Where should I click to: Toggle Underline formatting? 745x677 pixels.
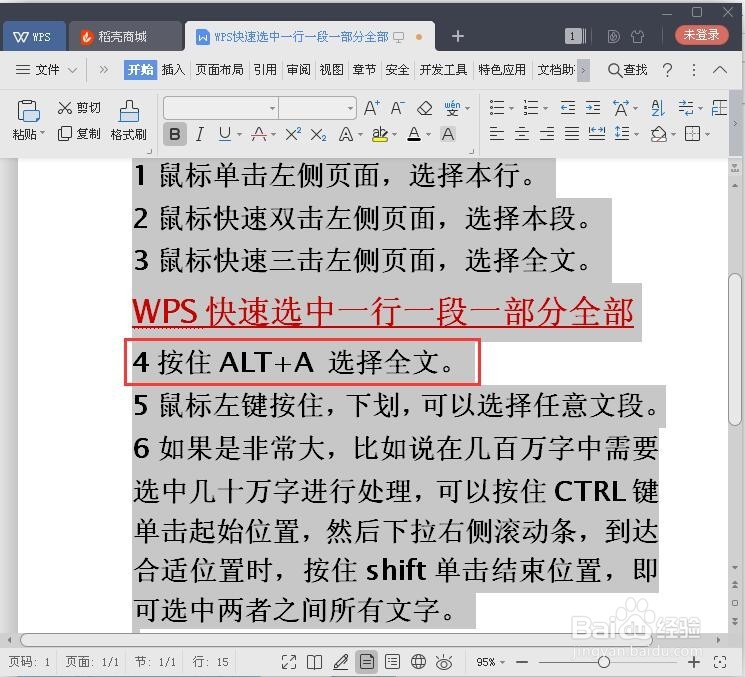click(225, 134)
